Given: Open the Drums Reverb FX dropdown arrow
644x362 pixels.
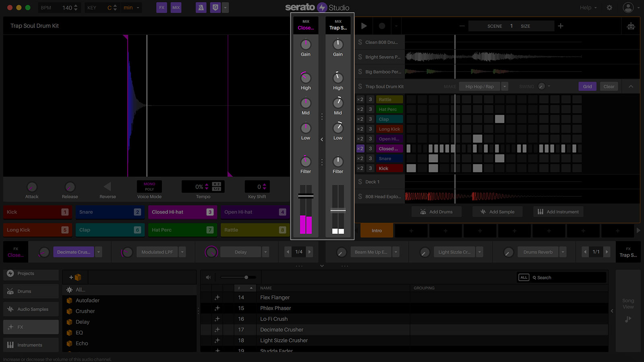Looking at the screenshot, I should click(x=563, y=252).
